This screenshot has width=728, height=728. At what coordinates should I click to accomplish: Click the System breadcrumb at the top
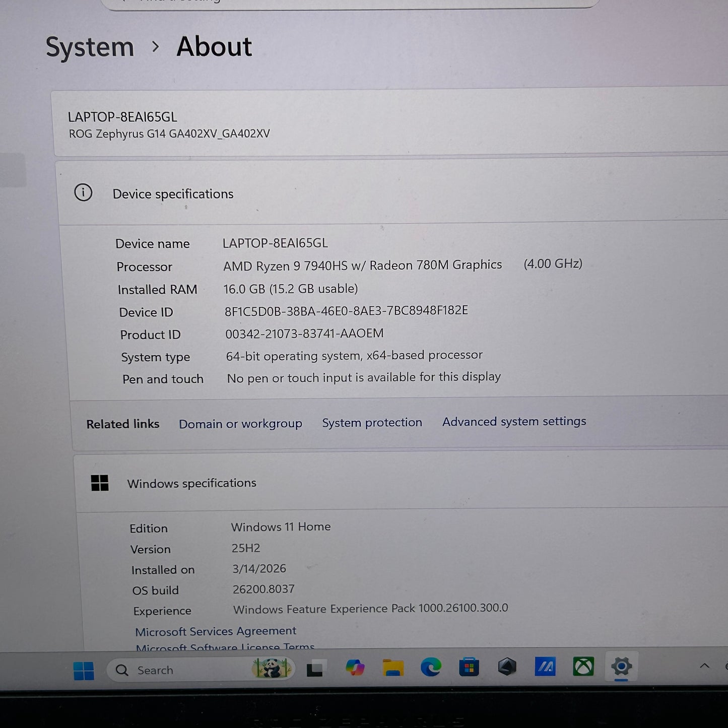coord(90,47)
